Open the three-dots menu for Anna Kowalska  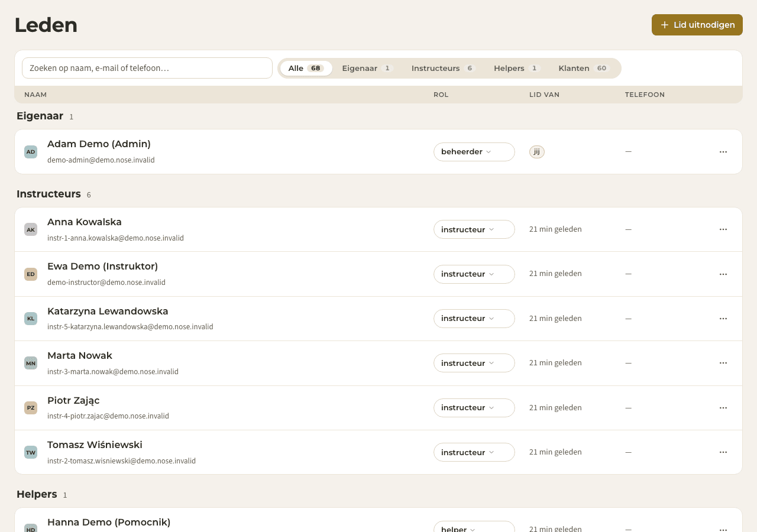tap(723, 229)
